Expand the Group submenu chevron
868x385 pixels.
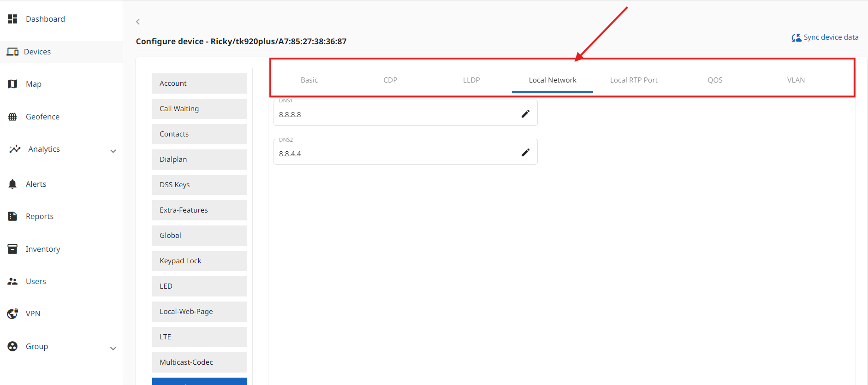tap(113, 349)
